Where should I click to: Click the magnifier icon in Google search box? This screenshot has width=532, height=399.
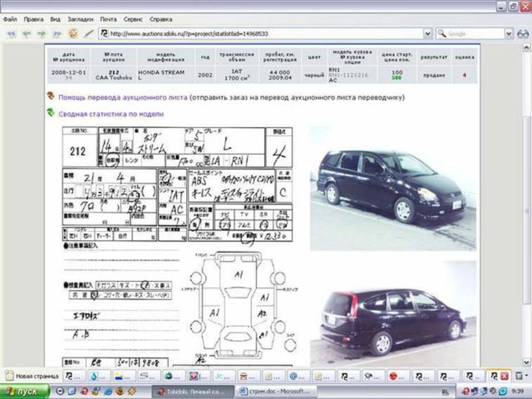(442, 33)
